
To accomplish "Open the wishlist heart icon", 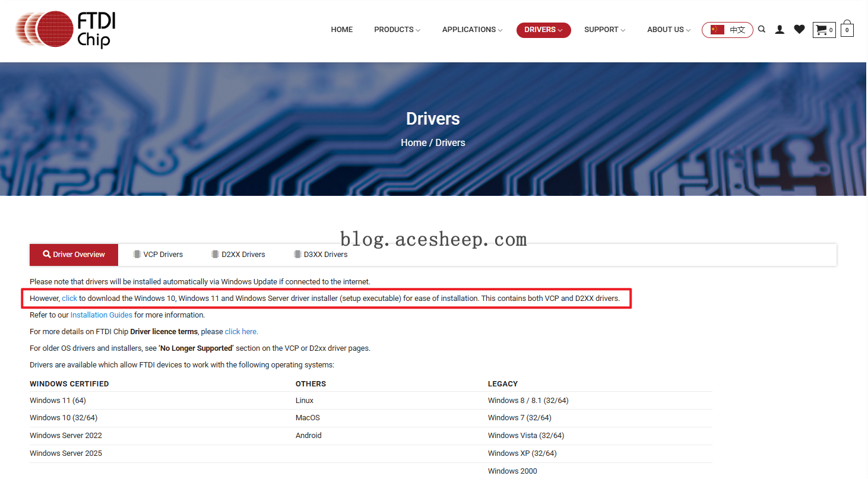I will coord(799,29).
